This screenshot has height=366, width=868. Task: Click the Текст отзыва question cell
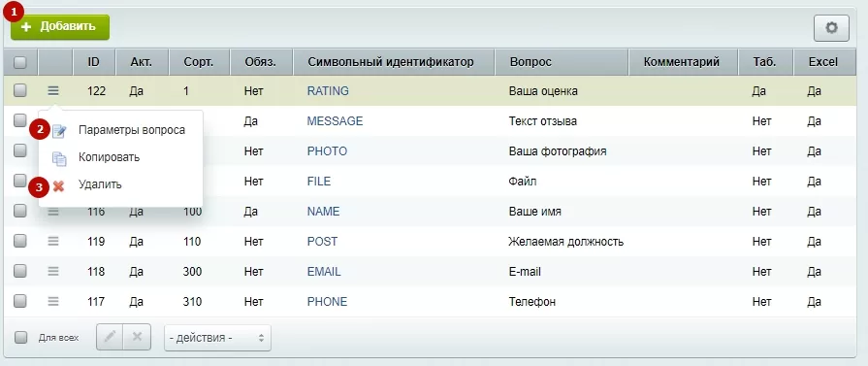click(542, 121)
